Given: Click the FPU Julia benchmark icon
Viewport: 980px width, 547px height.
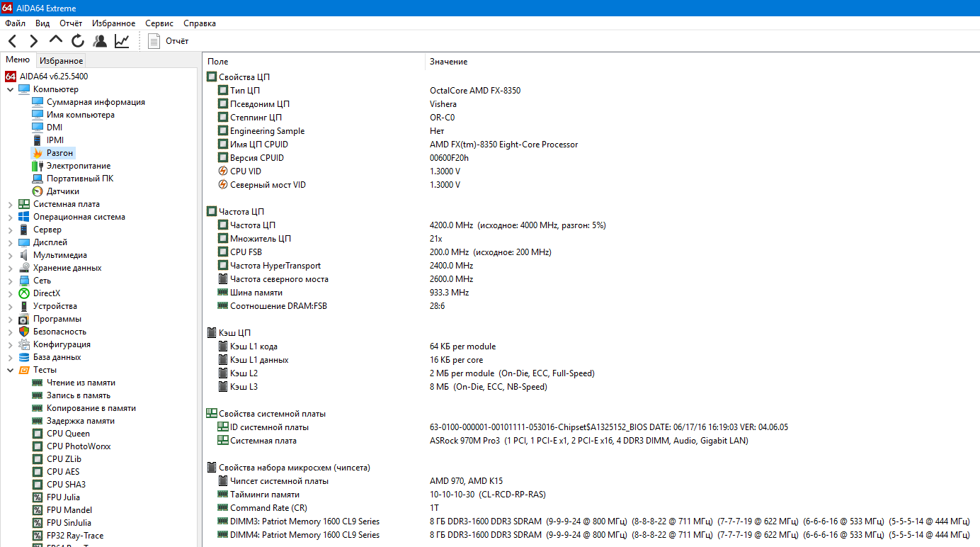Looking at the screenshot, I should (38, 497).
